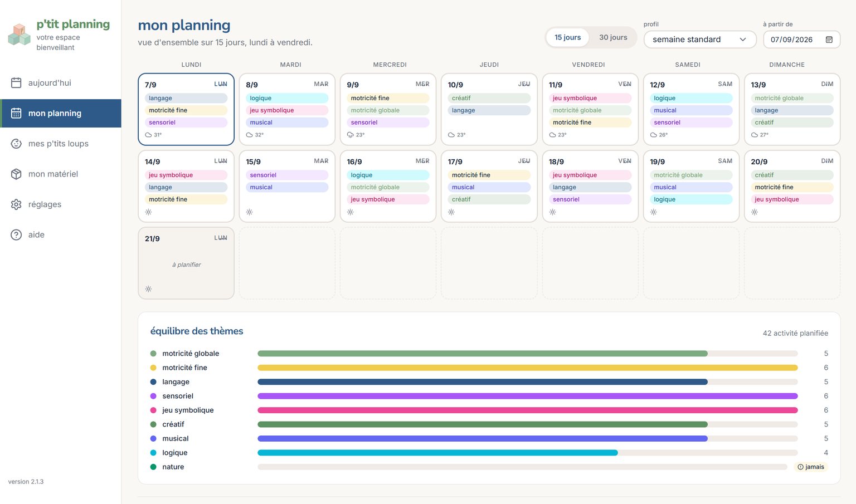Switch view to 30 jours
The height and width of the screenshot is (504, 856).
613,37
